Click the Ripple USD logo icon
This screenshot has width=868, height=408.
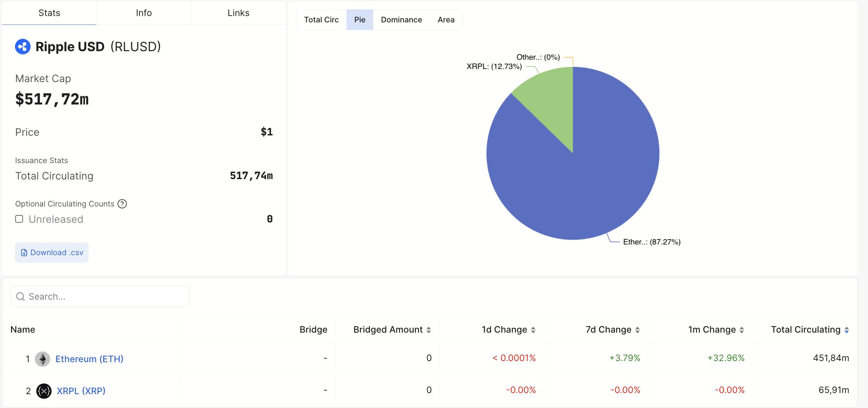point(23,47)
